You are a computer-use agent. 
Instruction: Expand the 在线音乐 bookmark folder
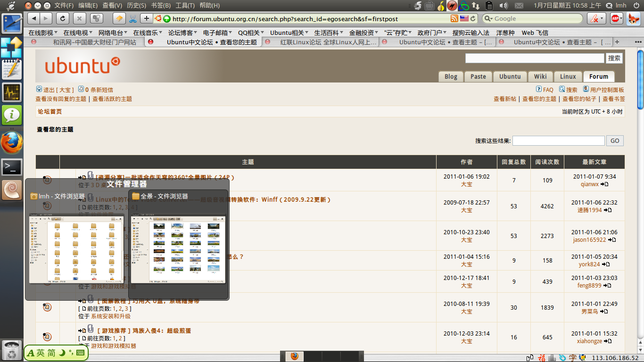148,33
